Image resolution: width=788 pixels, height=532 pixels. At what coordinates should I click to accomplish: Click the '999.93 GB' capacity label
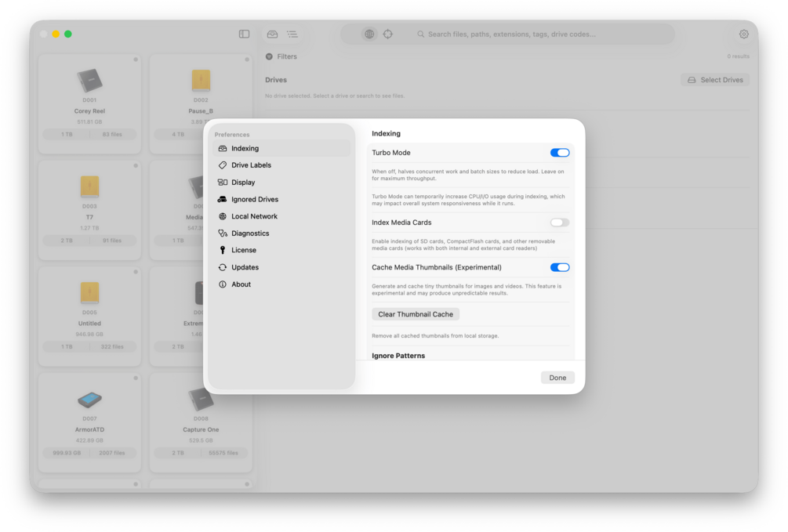coord(67,453)
